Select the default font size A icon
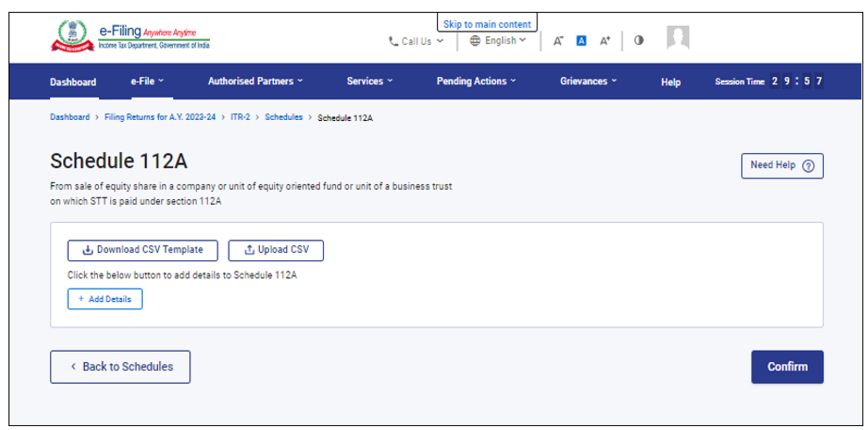The height and width of the screenshot is (430, 868). pos(581,41)
